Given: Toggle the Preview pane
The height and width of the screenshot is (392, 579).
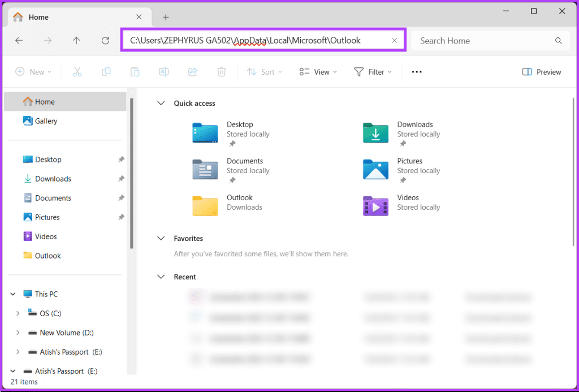Looking at the screenshot, I should click(x=541, y=72).
